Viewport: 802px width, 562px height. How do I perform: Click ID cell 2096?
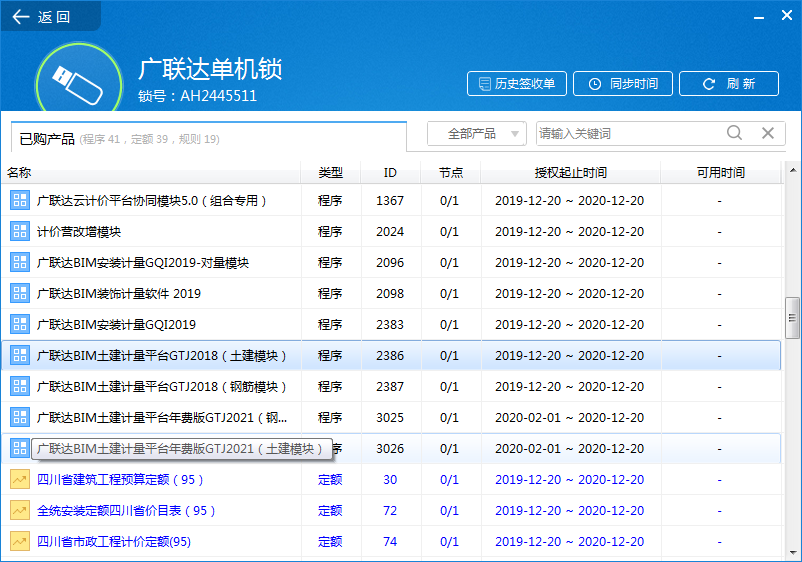pos(390,262)
